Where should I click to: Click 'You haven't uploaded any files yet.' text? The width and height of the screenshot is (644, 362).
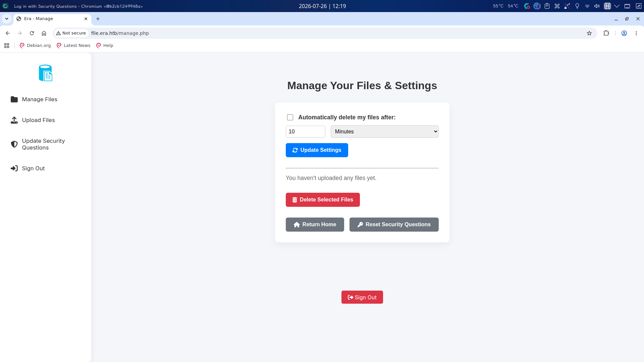pyautogui.click(x=331, y=178)
